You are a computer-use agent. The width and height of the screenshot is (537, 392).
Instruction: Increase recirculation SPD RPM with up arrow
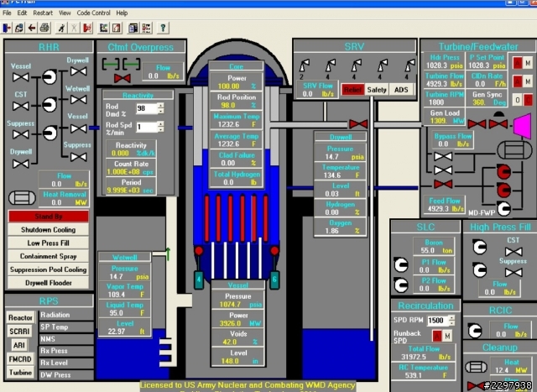[x=451, y=317]
